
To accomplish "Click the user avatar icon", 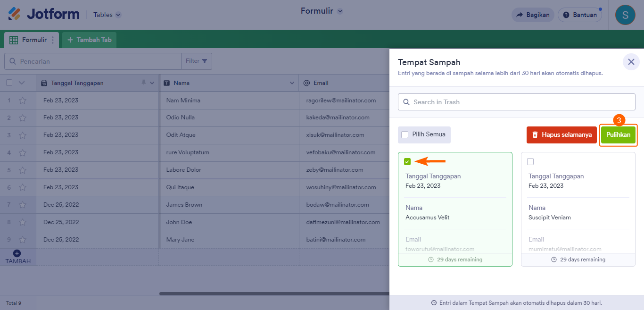I will 625,15.
